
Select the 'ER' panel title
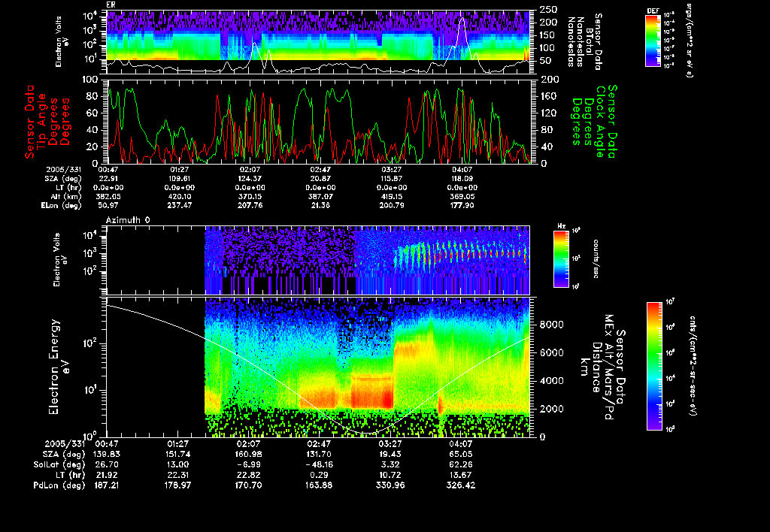click(111, 5)
